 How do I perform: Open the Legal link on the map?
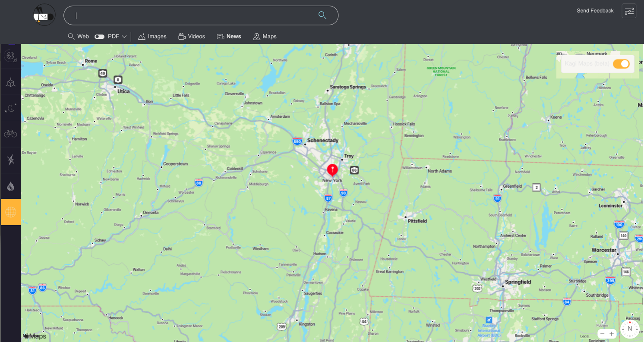[584, 336]
